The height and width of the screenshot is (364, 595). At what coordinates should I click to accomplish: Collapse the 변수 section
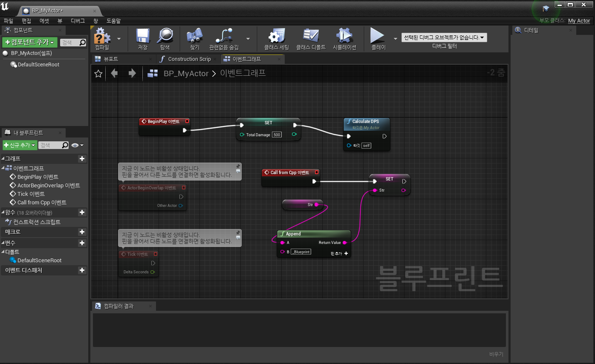coord(3,243)
